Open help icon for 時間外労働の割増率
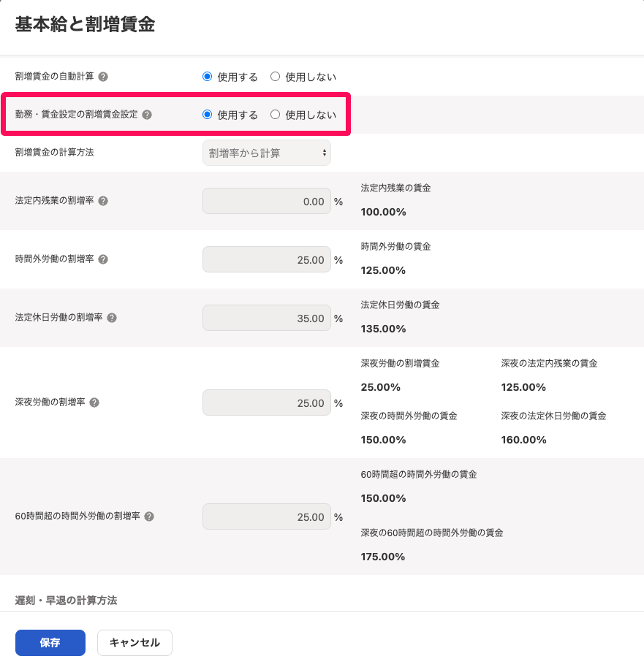Viewport: 644px width, 664px height. pos(103,259)
